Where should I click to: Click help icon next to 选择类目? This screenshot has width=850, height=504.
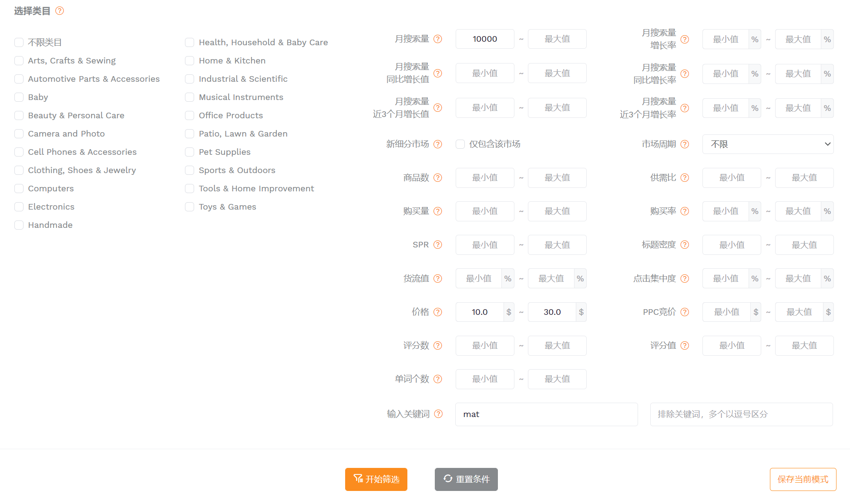coord(60,11)
